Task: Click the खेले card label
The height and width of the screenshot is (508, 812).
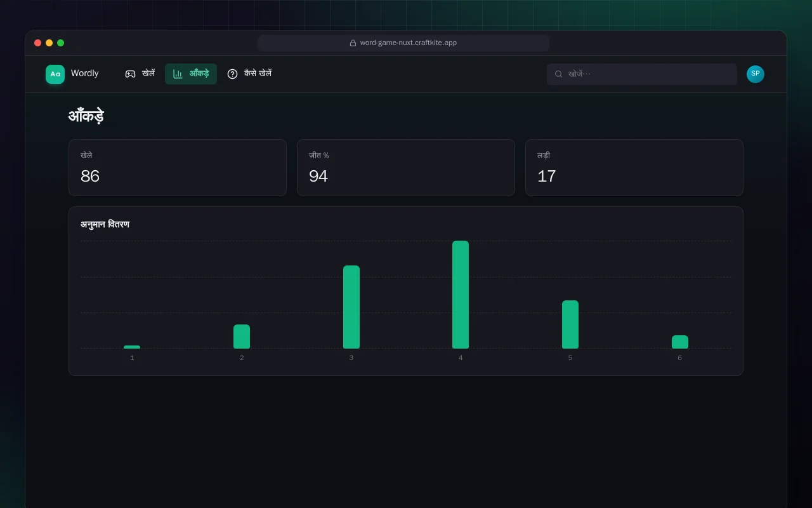Action: [86, 156]
